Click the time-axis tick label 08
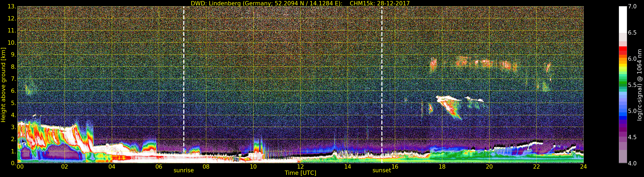Screen dimensions: 644x177 click(206, 167)
